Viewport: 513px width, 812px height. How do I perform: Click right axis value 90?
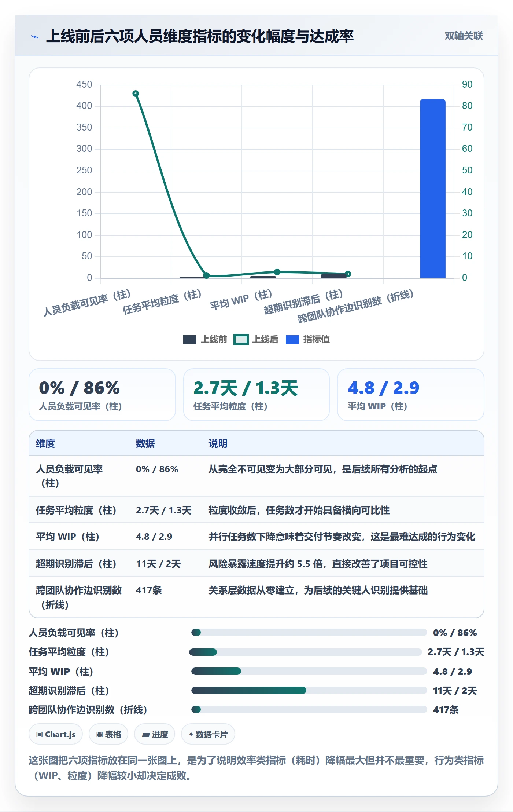[x=467, y=84]
